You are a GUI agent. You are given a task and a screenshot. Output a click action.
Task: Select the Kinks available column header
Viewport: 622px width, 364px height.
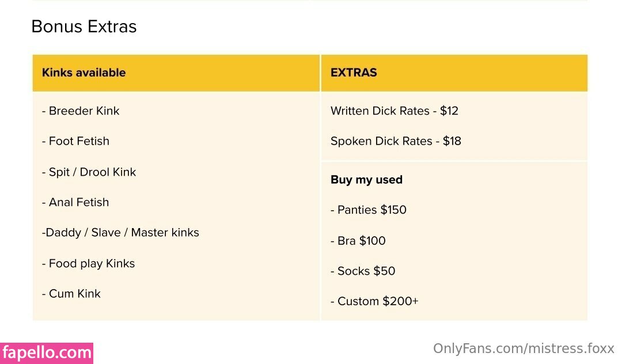(x=84, y=73)
